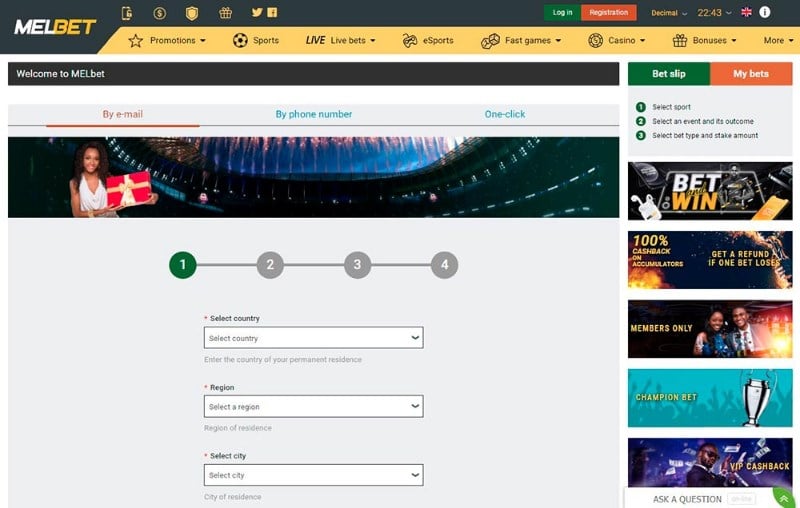Click 'Select sport' step text
800x508 pixels.
[x=671, y=107]
